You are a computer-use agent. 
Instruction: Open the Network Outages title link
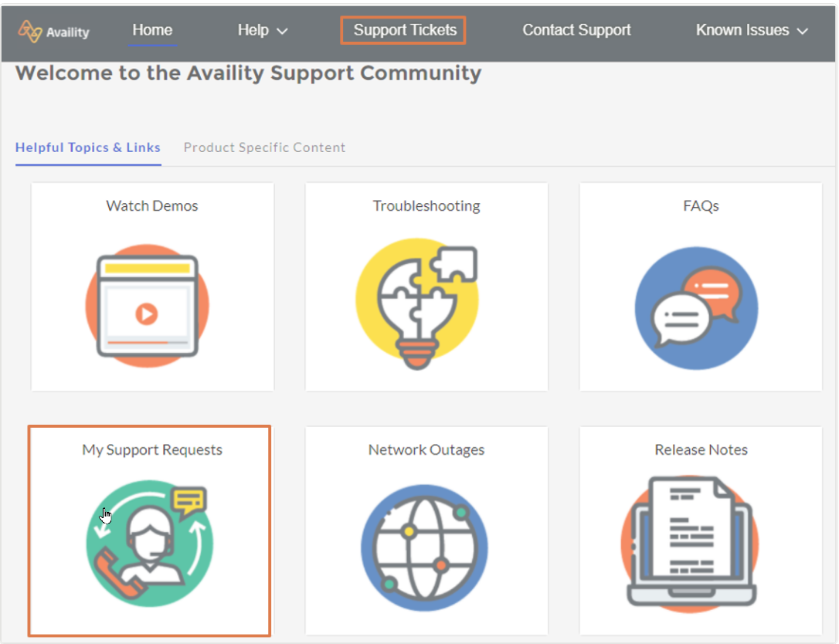(426, 450)
